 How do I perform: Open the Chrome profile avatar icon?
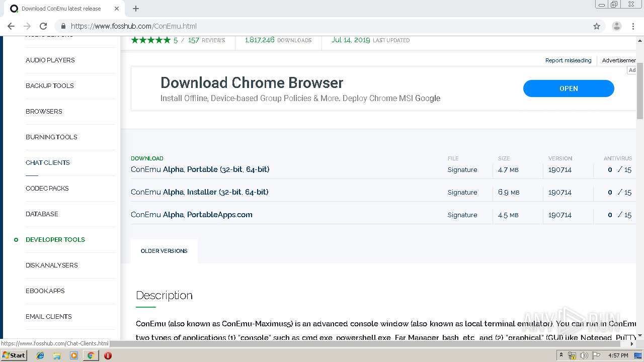click(616, 26)
